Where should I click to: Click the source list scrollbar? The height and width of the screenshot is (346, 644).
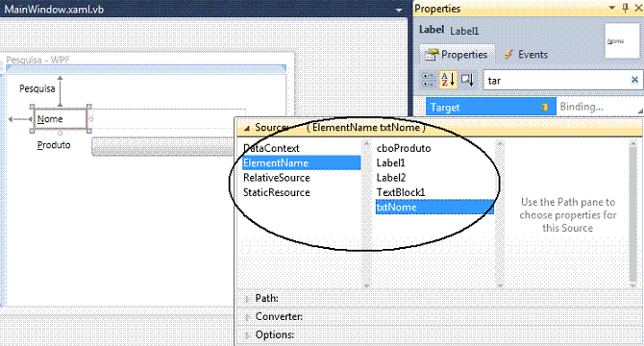click(x=366, y=213)
